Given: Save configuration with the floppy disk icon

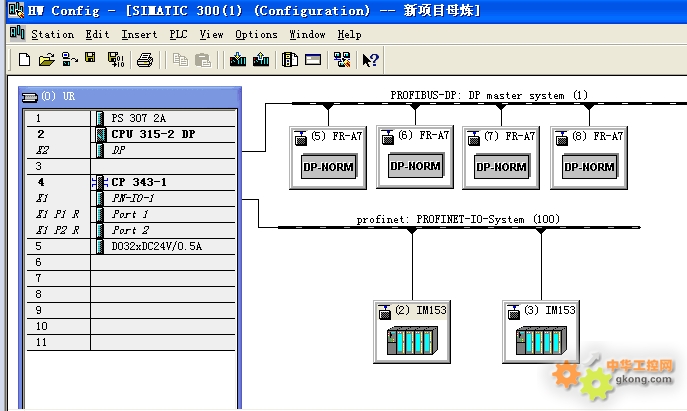Looking at the screenshot, I should tap(90, 58).
